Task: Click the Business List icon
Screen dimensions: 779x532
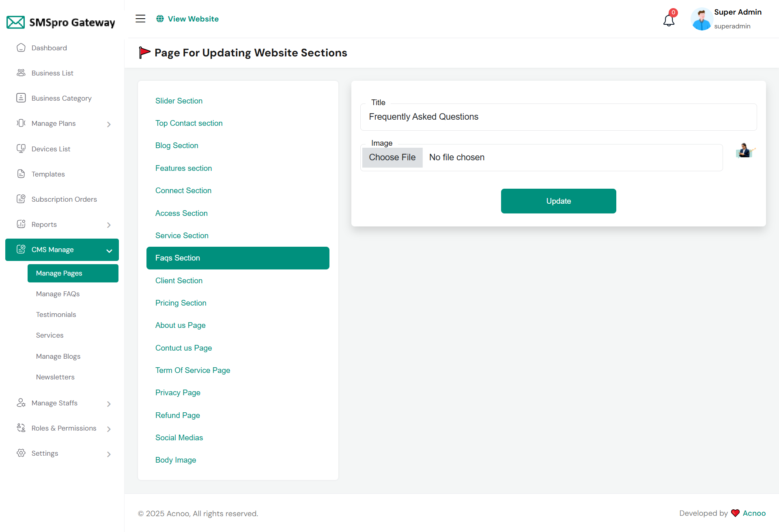Action: 21,73
